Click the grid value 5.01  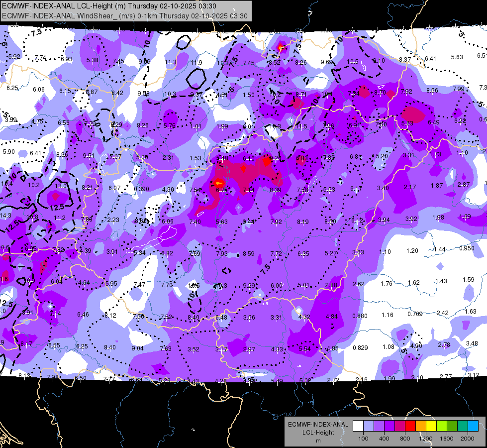click(303, 285)
